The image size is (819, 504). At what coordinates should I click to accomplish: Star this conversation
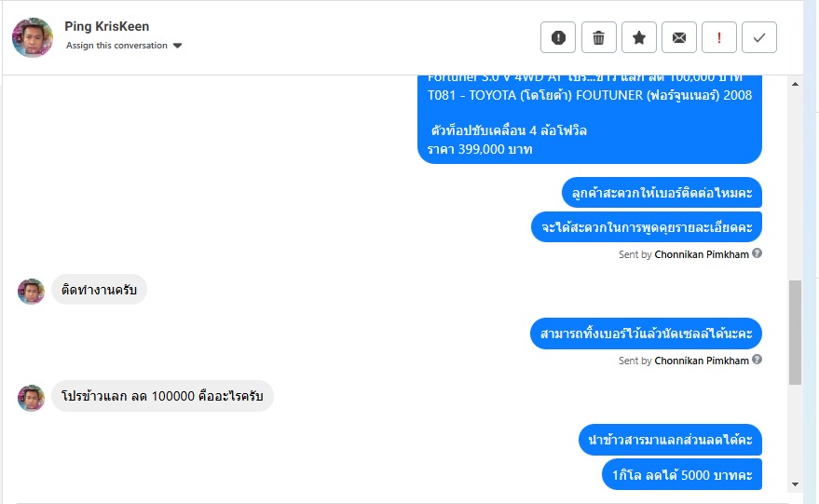coord(639,37)
